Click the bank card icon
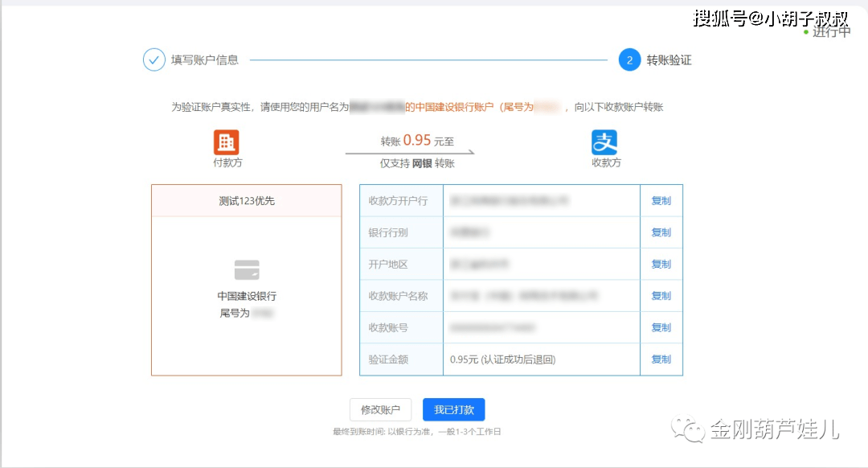The width and height of the screenshot is (868, 468). pyautogui.click(x=247, y=269)
